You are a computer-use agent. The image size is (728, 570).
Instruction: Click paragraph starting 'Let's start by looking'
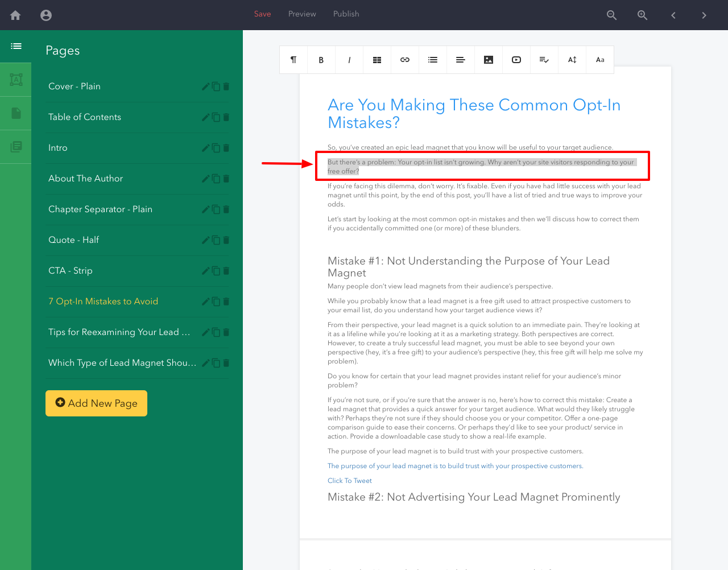(483, 224)
